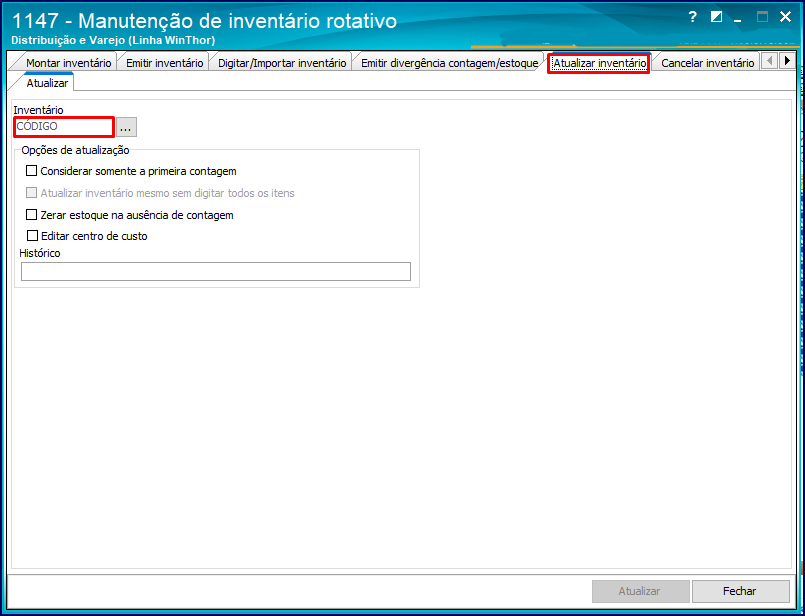Close the window with X
Image resolution: width=805 pixels, height=616 pixels.
pyautogui.click(x=785, y=17)
